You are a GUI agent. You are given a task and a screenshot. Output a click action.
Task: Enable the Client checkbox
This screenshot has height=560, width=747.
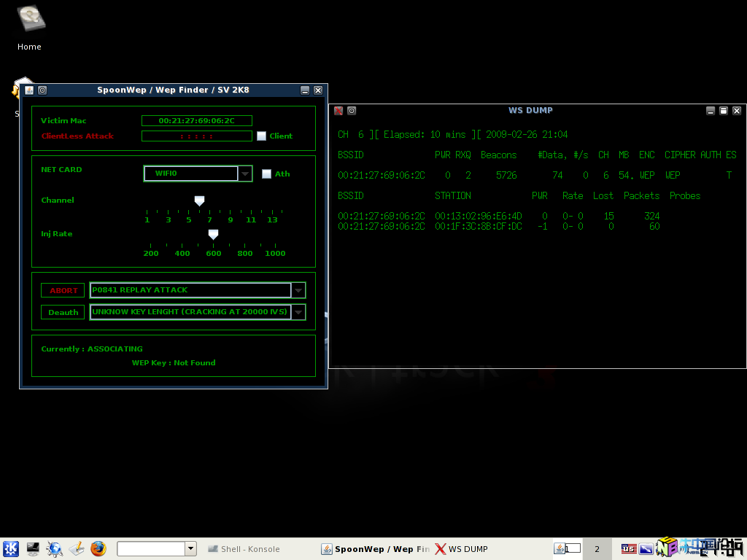[261, 136]
